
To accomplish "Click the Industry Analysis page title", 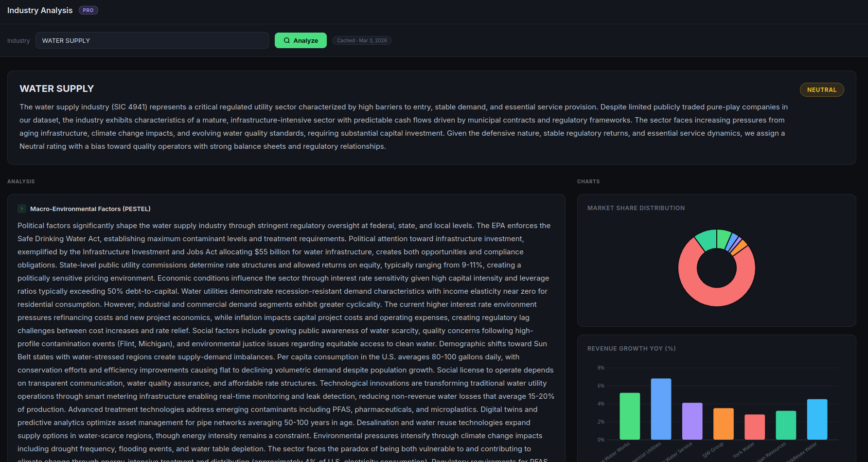I will click(40, 10).
